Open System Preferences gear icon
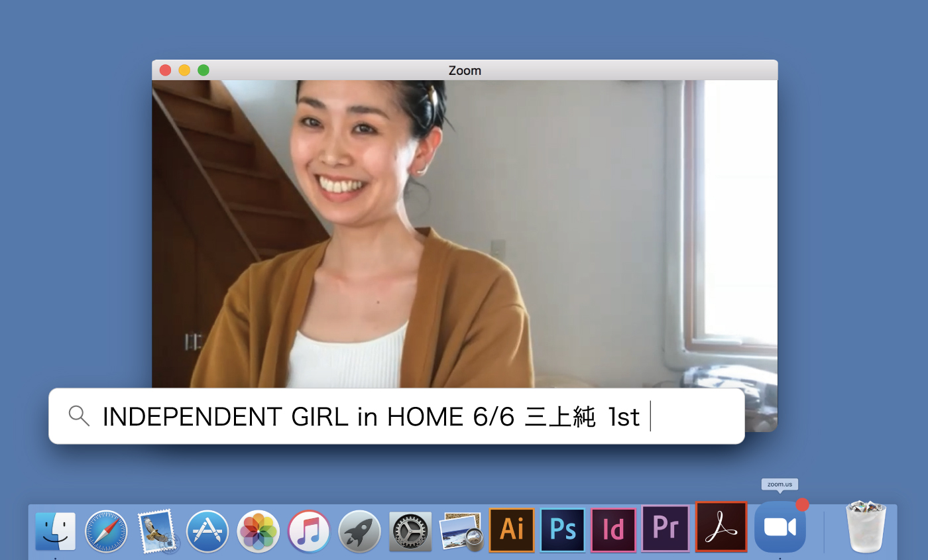The height and width of the screenshot is (560, 928). pyautogui.click(x=410, y=531)
